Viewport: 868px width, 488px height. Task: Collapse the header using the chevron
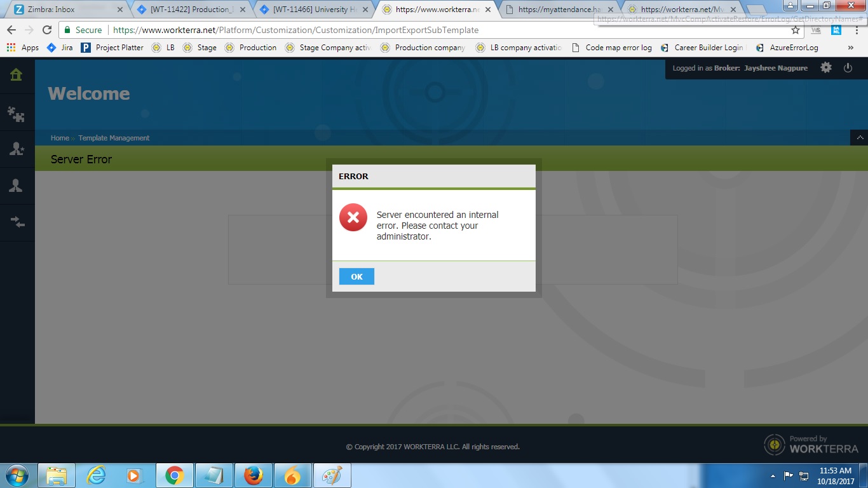tap(859, 137)
